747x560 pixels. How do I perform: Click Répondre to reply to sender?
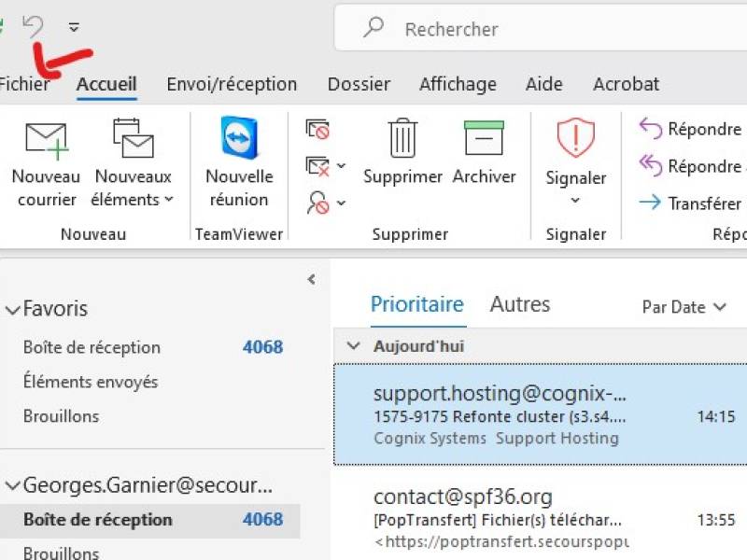(x=690, y=129)
